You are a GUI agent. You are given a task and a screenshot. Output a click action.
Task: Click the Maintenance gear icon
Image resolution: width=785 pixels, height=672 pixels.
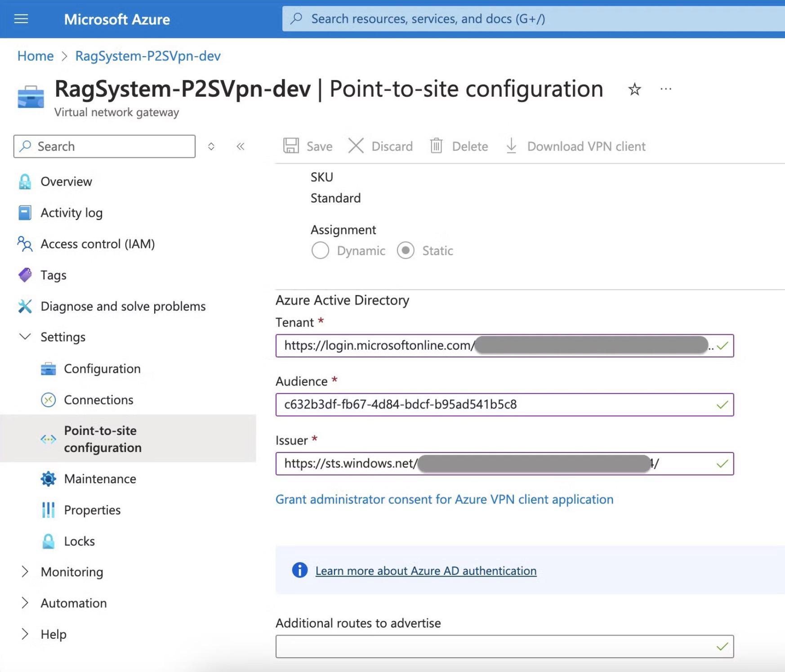(x=49, y=479)
